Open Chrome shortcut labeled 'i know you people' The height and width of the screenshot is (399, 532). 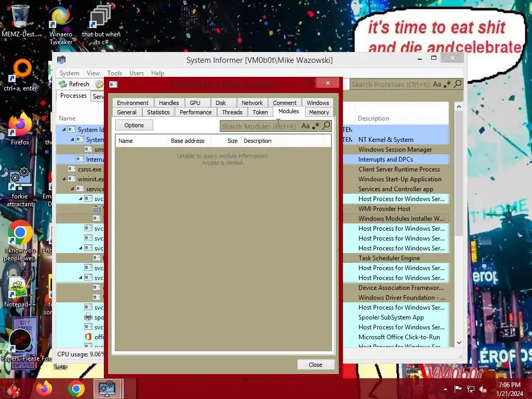(x=20, y=241)
